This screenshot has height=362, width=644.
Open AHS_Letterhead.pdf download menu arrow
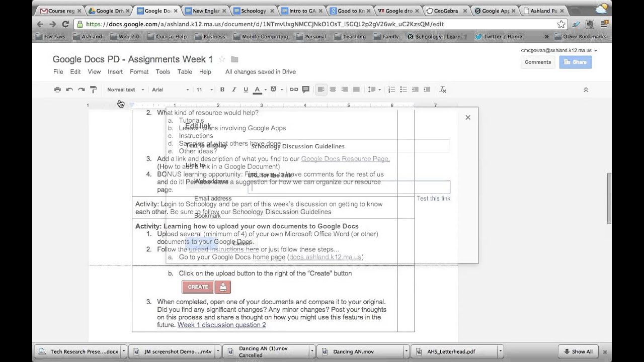(x=500, y=351)
